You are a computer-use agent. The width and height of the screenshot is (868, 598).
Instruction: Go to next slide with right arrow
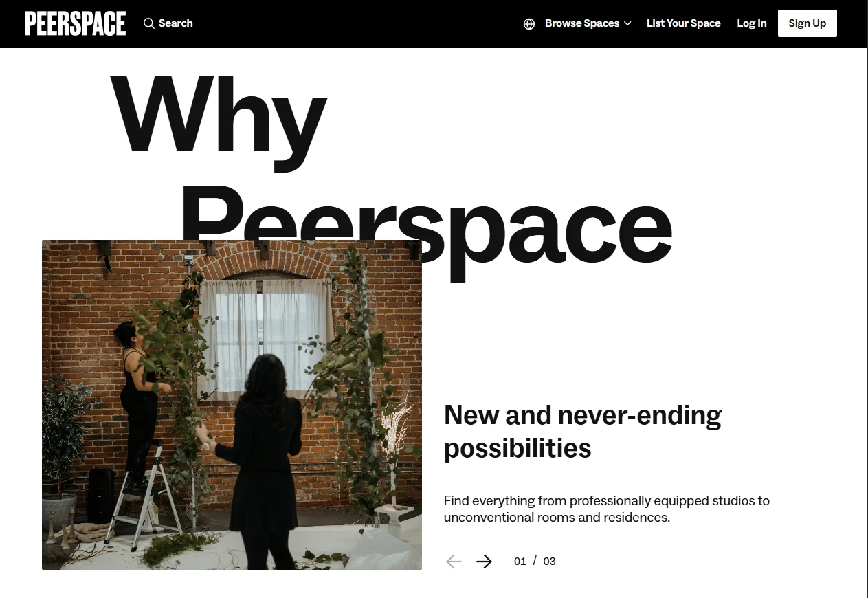(x=485, y=562)
